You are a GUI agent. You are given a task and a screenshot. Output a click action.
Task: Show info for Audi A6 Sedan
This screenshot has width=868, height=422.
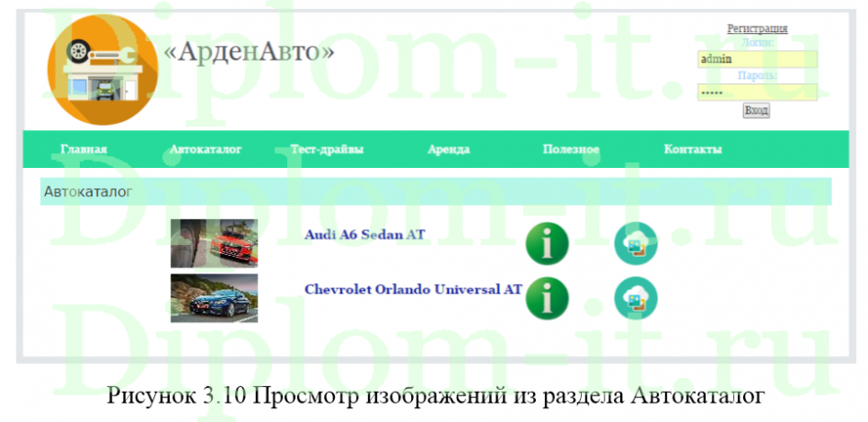click(547, 243)
